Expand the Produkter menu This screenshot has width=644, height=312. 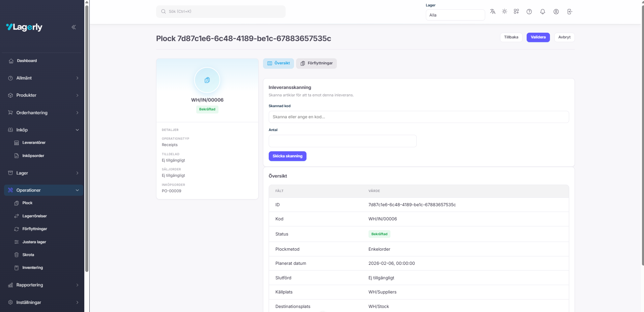43,95
